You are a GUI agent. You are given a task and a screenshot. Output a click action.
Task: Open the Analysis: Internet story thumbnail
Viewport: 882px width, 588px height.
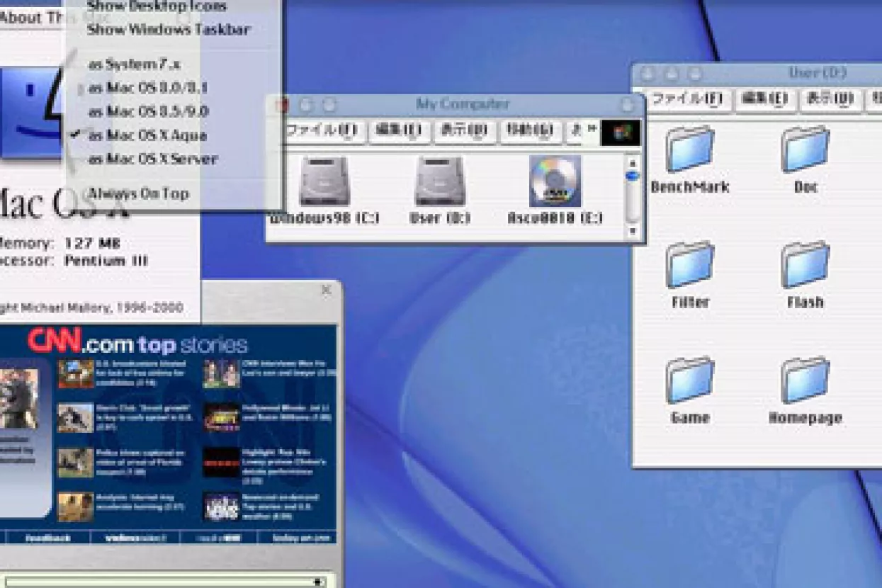[x=75, y=507]
